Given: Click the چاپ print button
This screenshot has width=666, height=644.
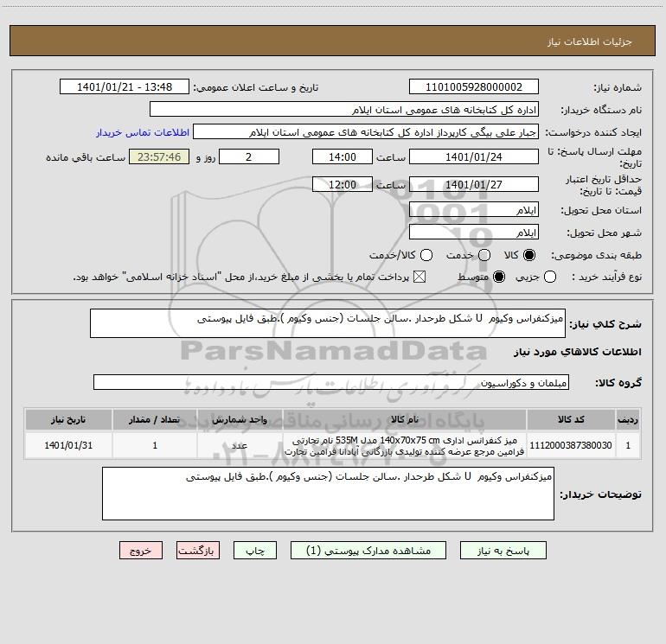Looking at the screenshot, I should coord(255,551).
